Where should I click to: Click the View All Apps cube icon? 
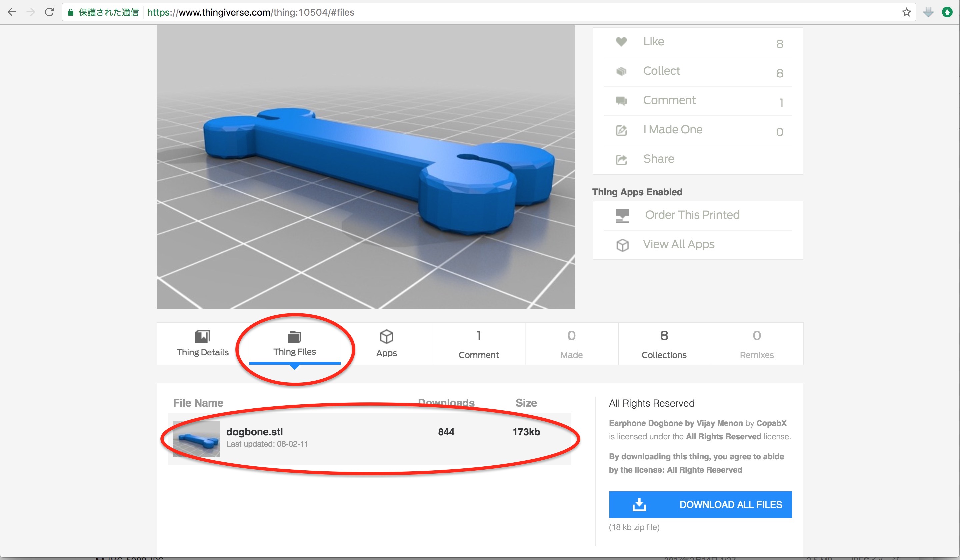point(622,245)
